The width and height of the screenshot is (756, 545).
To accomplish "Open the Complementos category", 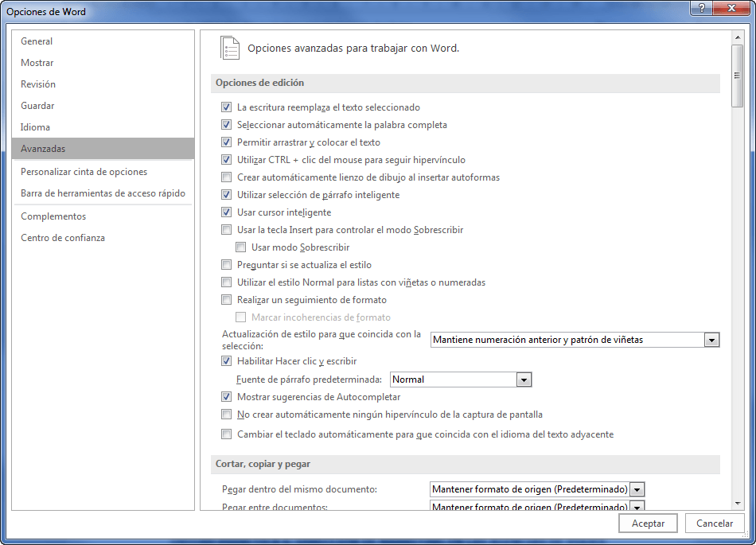I will [53, 216].
